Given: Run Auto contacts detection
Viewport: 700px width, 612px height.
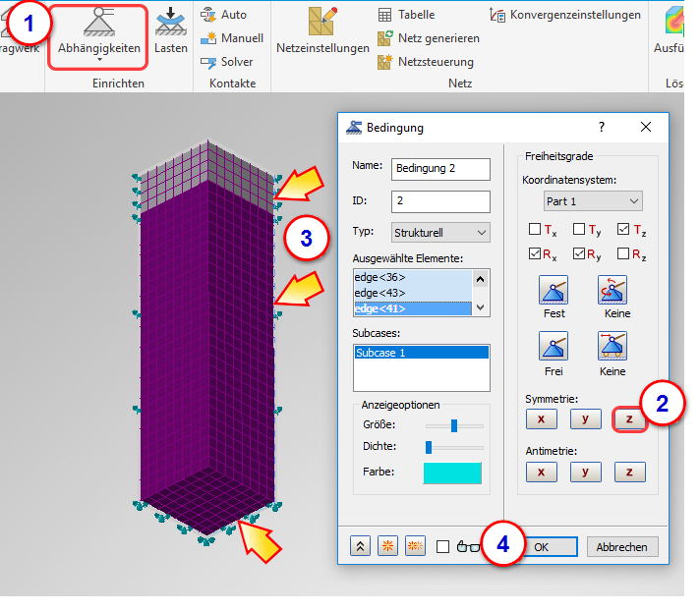Looking at the screenshot, I should [x=223, y=15].
